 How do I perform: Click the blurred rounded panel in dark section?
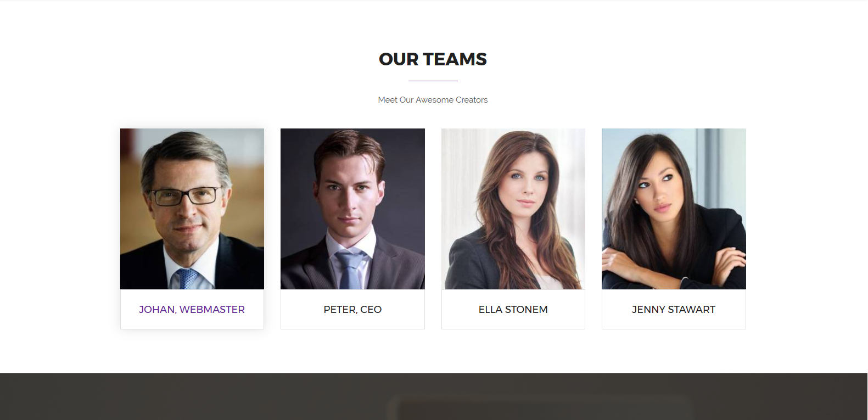point(538,408)
